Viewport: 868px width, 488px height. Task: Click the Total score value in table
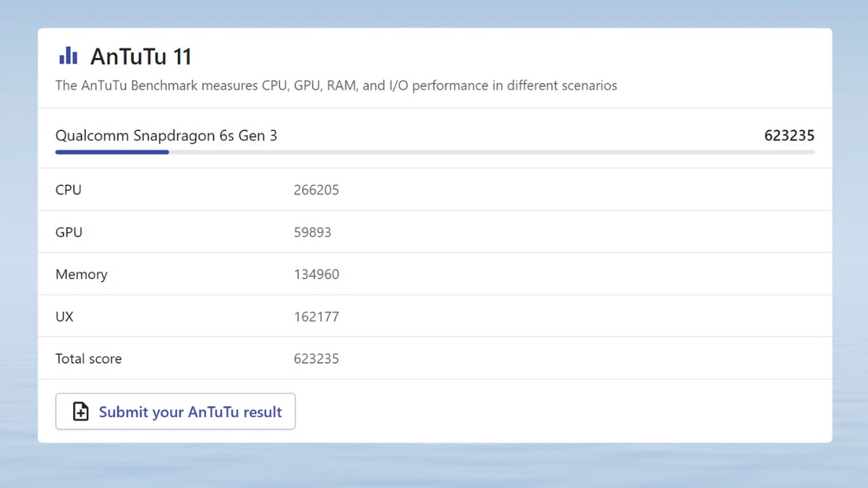316,359
